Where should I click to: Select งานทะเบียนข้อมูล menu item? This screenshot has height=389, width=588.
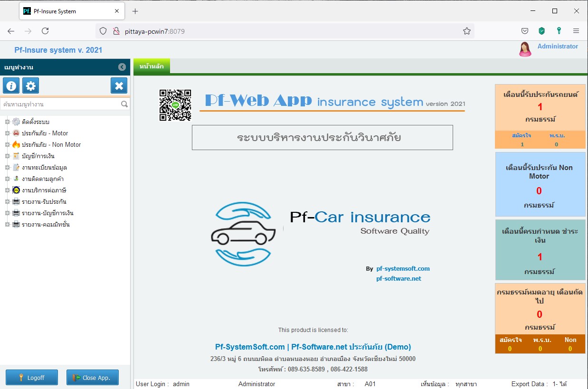click(44, 168)
